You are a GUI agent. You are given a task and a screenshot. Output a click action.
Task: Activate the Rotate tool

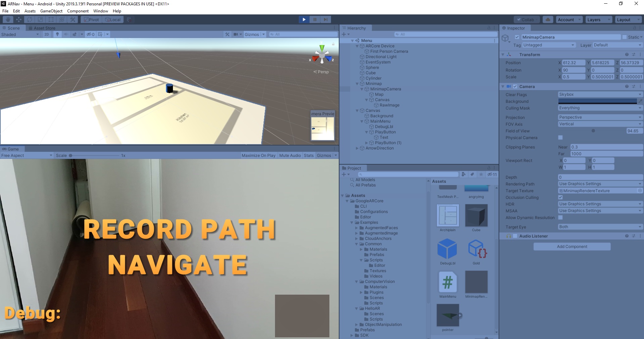tap(29, 19)
